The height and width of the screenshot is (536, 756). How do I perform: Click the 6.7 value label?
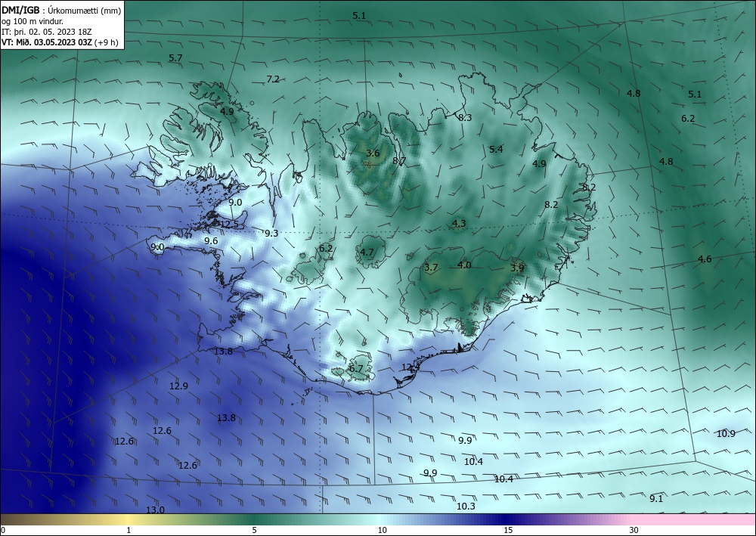356,369
